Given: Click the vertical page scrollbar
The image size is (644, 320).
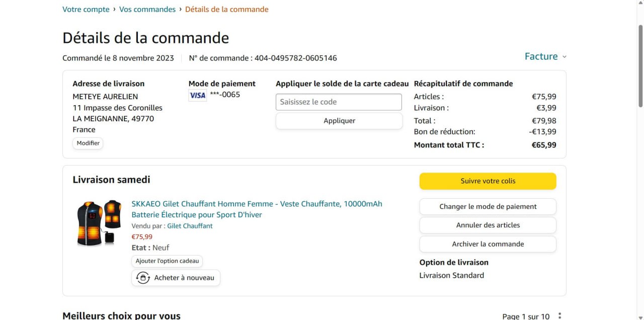Looking at the screenshot, I should pos(640,65).
